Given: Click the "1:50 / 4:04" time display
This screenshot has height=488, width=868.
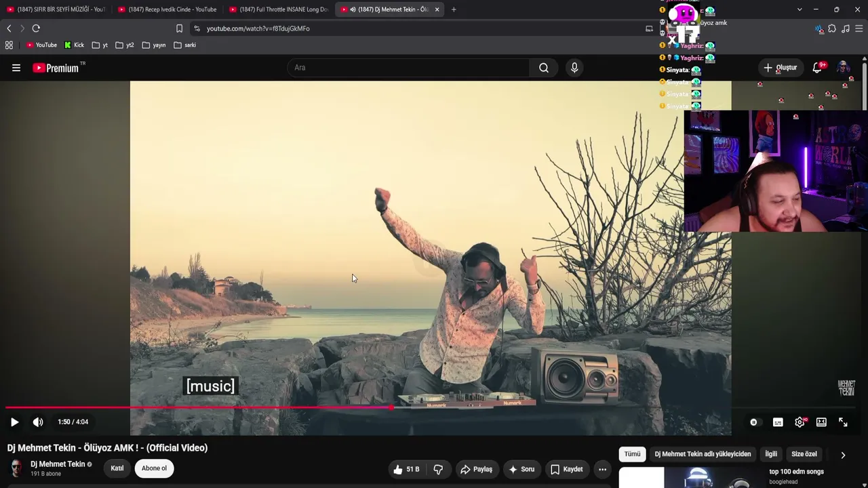Looking at the screenshot, I should (x=73, y=422).
